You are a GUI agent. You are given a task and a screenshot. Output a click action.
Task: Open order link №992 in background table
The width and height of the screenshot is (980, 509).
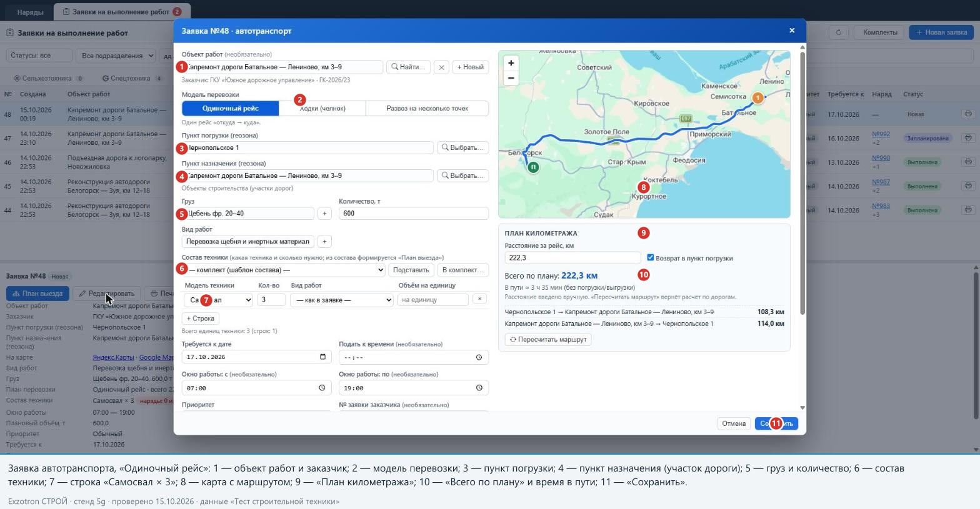coord(881,134)
